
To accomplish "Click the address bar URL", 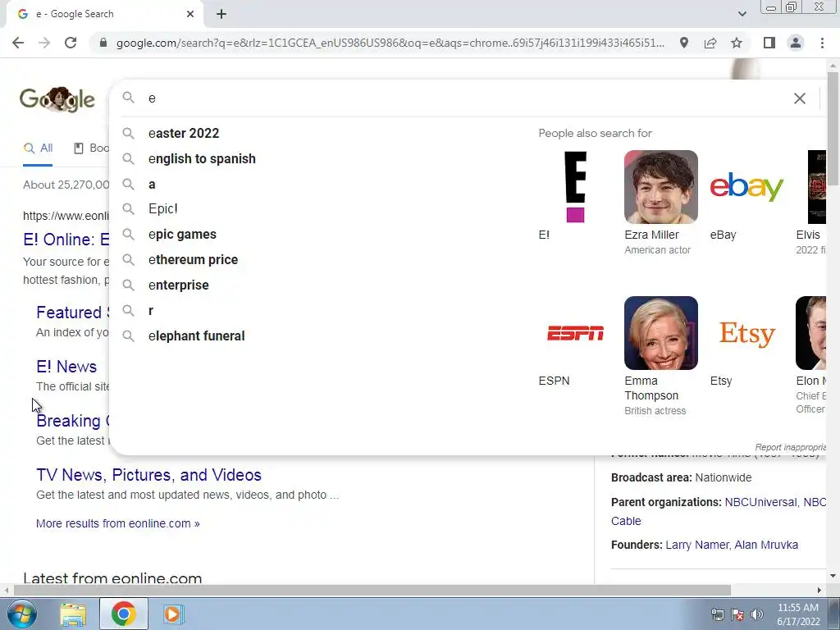I will point(390,43).
